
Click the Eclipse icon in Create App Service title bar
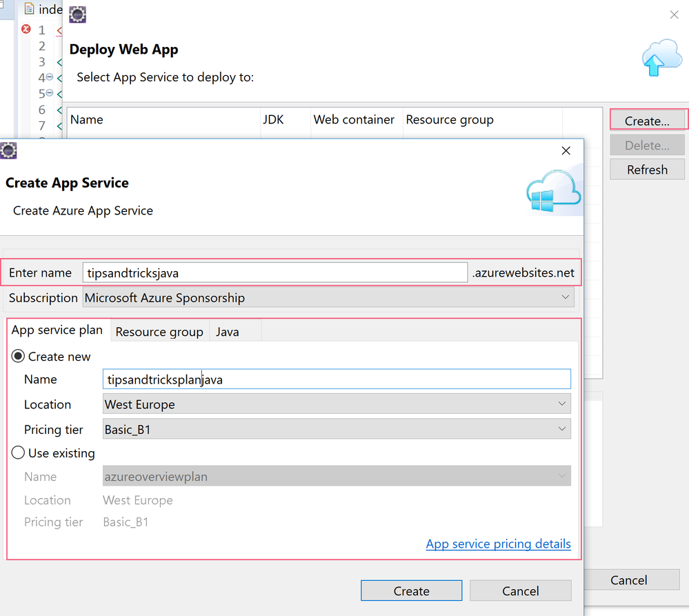coord(8,150)
